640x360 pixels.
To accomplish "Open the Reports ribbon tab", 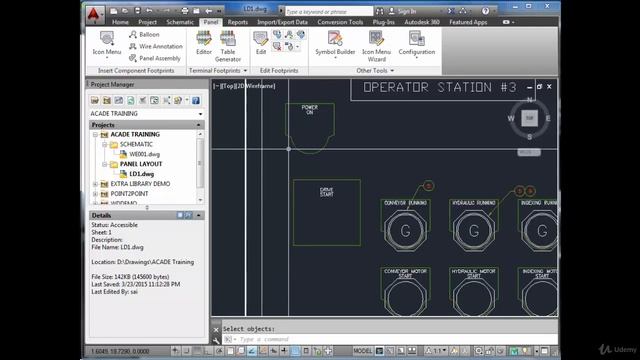I will [x=238, y=22].
